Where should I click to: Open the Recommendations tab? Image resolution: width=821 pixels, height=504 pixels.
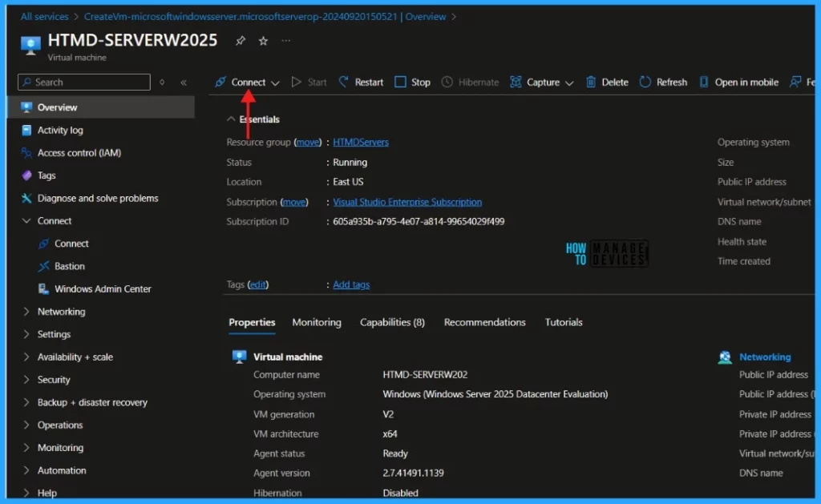pos(485,322)
